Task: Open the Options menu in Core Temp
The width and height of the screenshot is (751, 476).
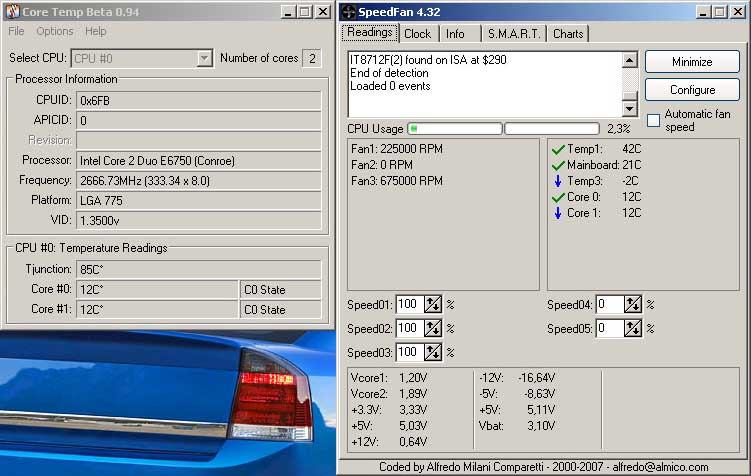Action: (55, 31)
